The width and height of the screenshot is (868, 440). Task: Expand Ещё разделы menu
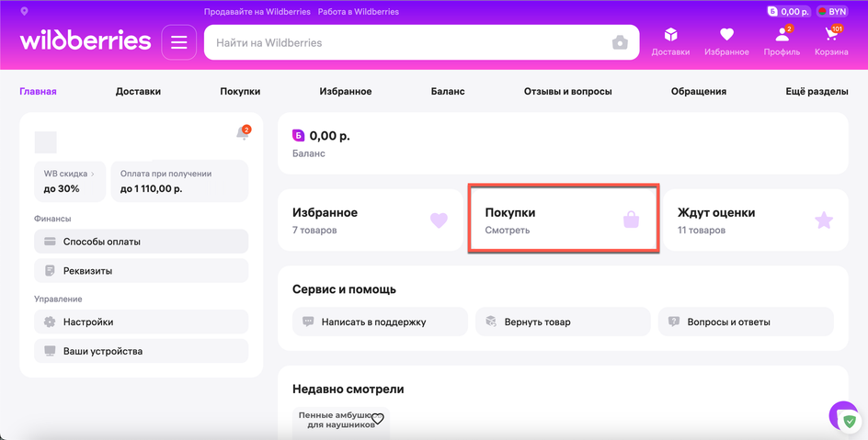(x=817, y=91)
